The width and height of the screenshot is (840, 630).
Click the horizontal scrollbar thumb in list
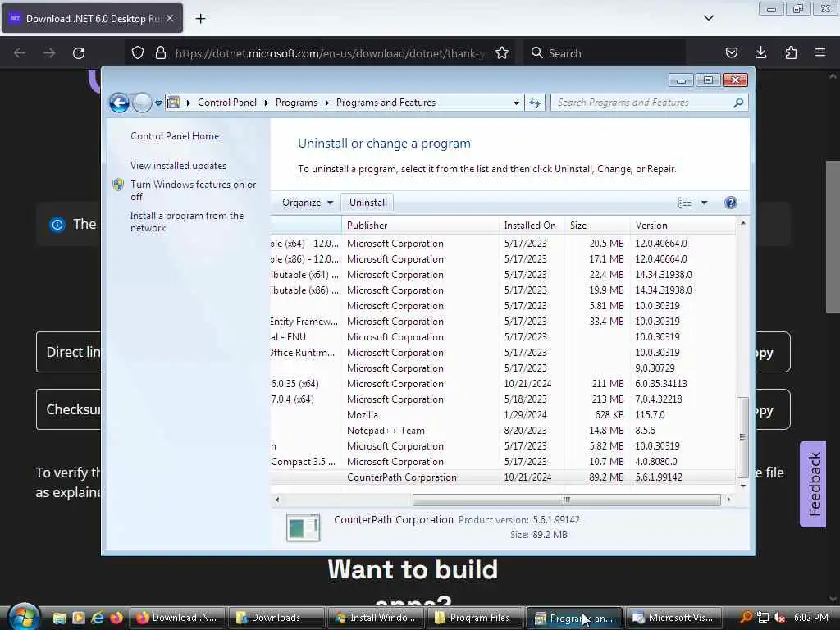coord(566,500)
